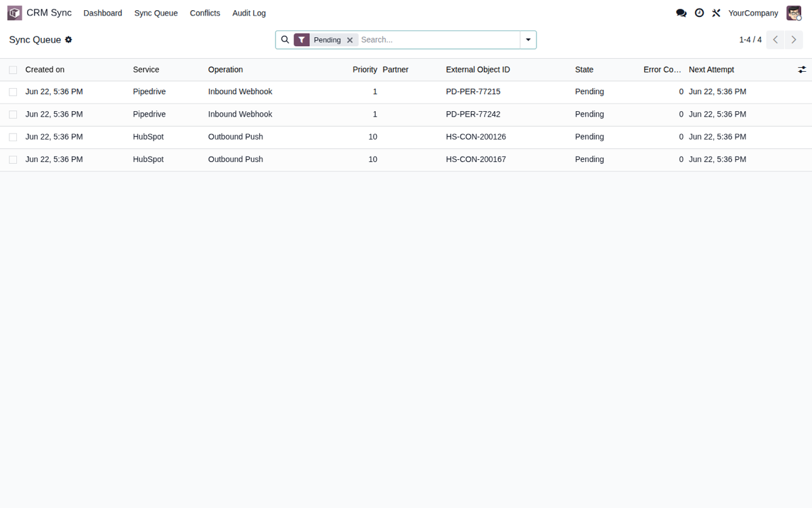Open the Sync Queue menu

pos(156,13)
